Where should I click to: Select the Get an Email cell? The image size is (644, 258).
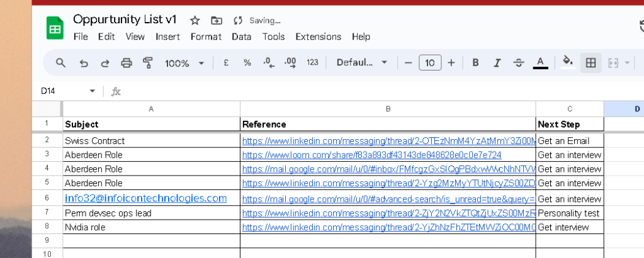(x=570, y=141)
